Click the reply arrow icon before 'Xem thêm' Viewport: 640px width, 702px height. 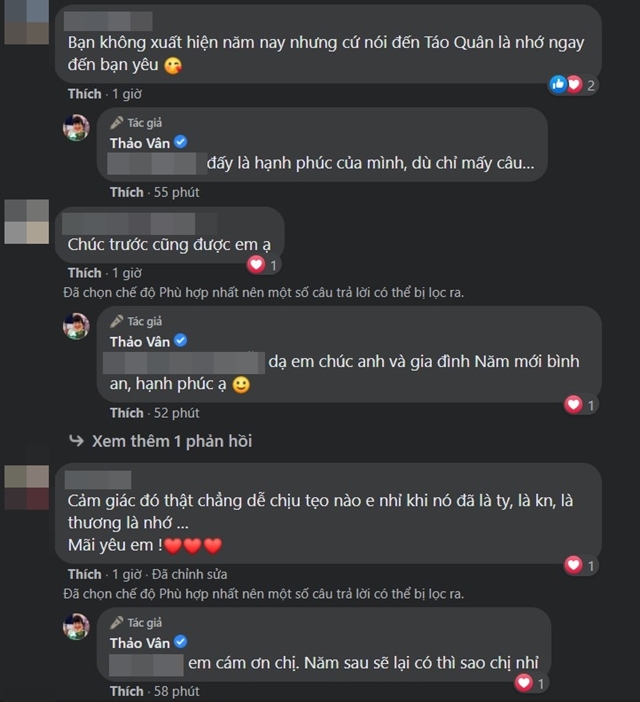pyautogui.click(x=77, y=441)
